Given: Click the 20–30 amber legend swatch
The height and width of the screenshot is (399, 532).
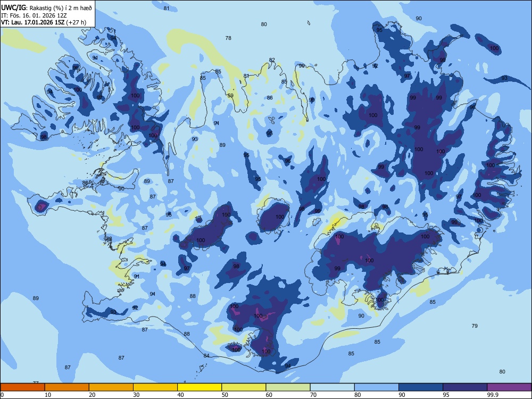Looking at the screenshot, I should click(x=111, y=387).
